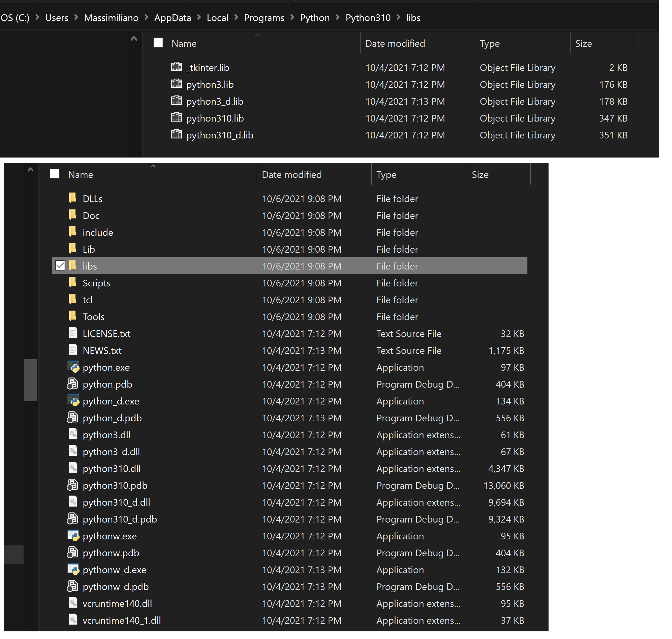Screen dimensions: 672x639
Task: Navigate to Python310 via the breadcrumb
Action: tap(368, 18)
